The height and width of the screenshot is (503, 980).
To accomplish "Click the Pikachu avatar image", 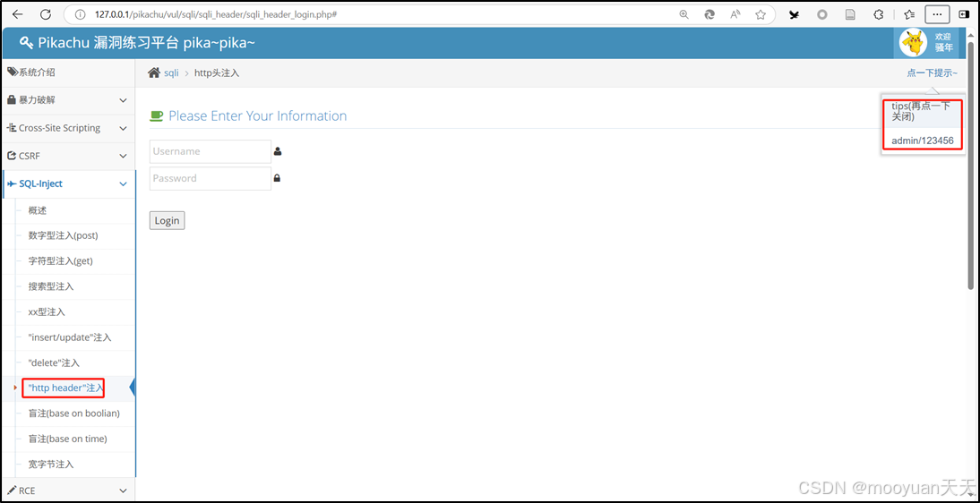I will 913,42.
